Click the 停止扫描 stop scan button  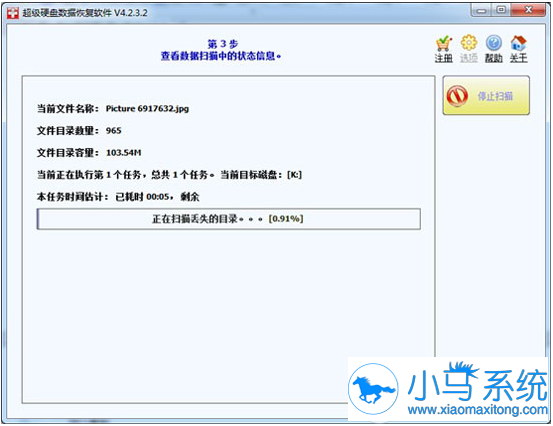[x=486, y=95]
